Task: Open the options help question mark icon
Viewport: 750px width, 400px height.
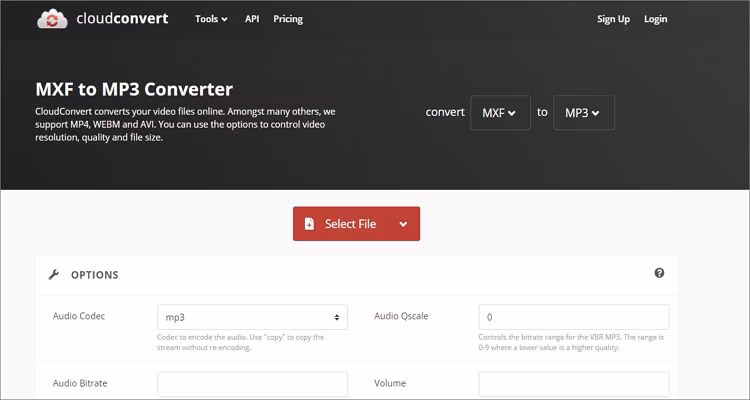Action: point(659,273)
